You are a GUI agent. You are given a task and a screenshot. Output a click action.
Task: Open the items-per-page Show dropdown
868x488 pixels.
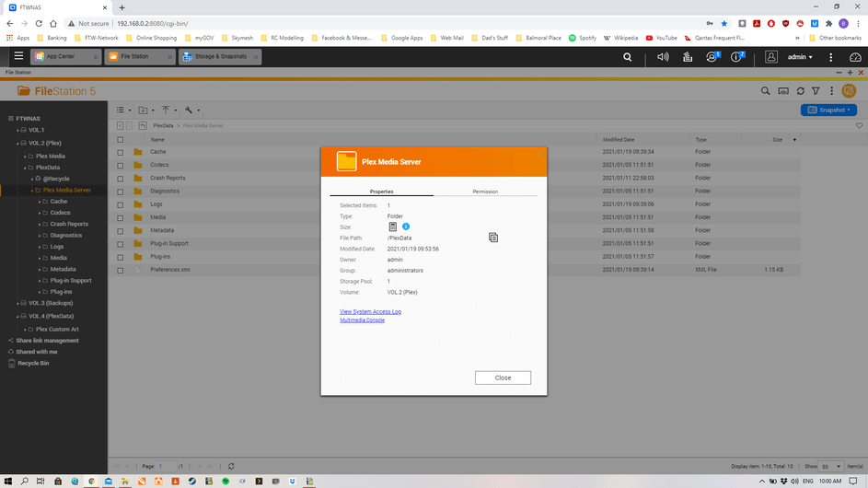pos(831,467)
